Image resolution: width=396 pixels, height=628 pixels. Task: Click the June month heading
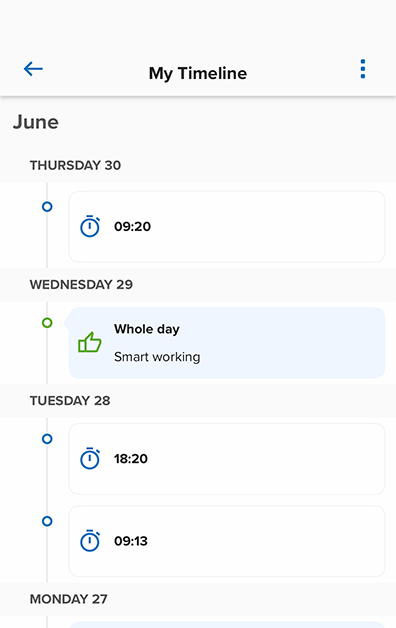tap(36, 122)
